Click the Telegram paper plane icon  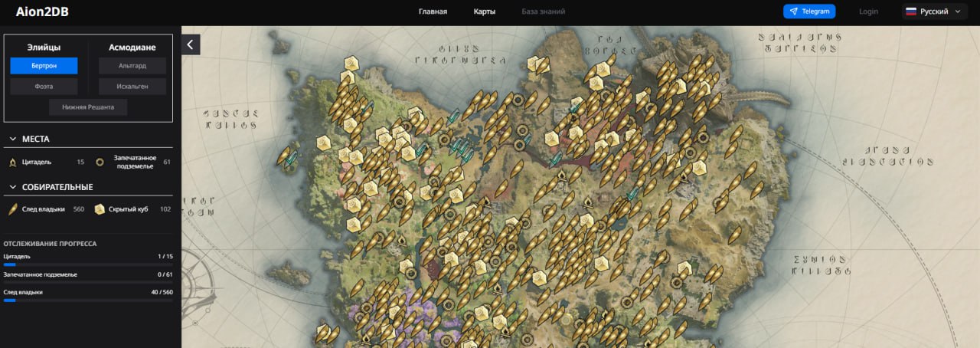tap(794, 11)
